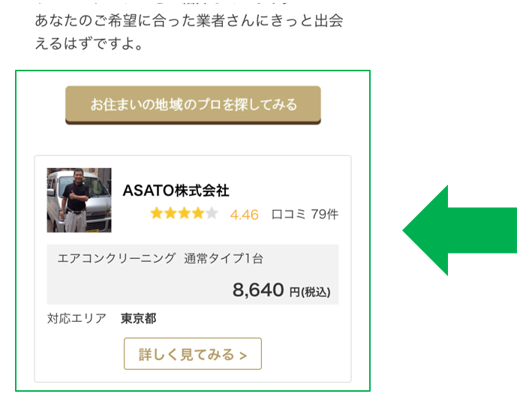Click the ASATO株式会社 company name
The image size is (532, 409).
pyautogui.click(x=176, y=191)
